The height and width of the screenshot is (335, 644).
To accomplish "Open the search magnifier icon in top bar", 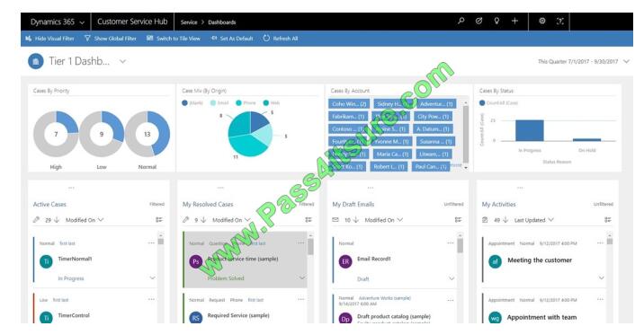I will 461,21.
